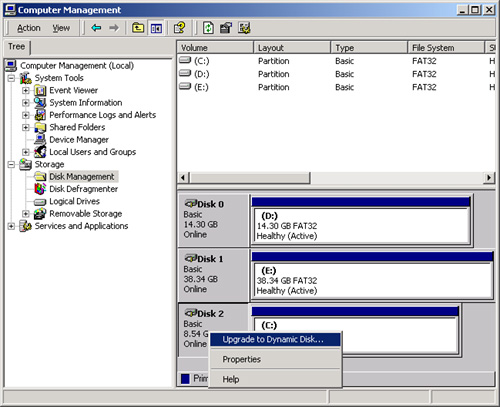The image size is (500, 407).
Task: Select Logical Drives in the tree
Action: pyautogui.click(x=75, y=201)
